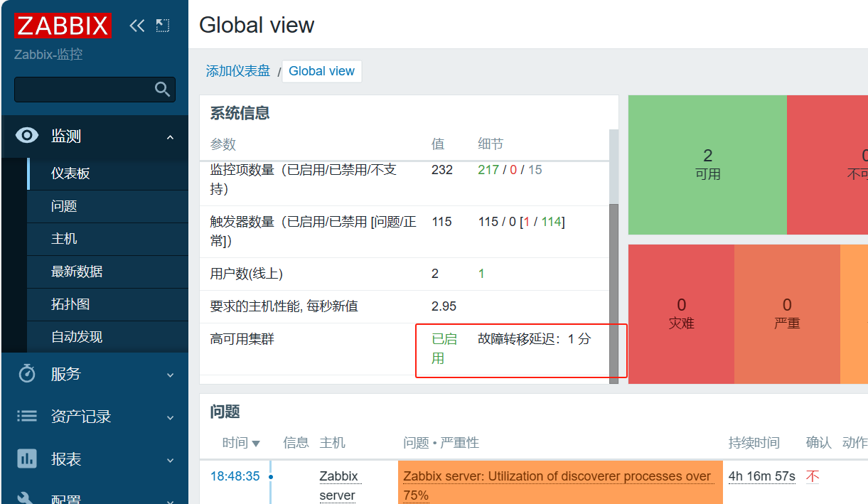Click the ZABBIX logo
This screenshot has width=868, height=504.
(x=63, y=26)
